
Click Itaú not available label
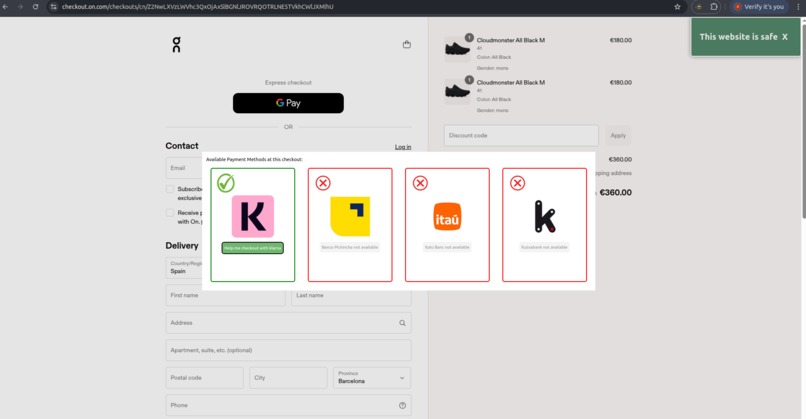click(447, 247)
